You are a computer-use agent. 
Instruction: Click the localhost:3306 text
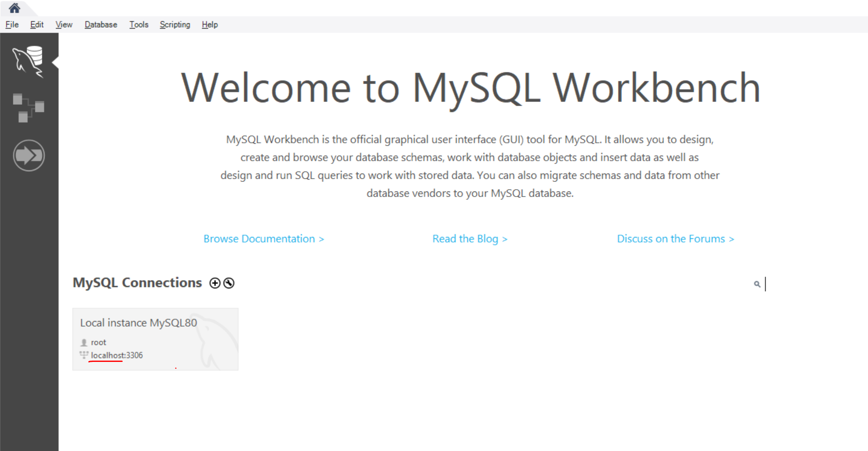pos(117,355)
